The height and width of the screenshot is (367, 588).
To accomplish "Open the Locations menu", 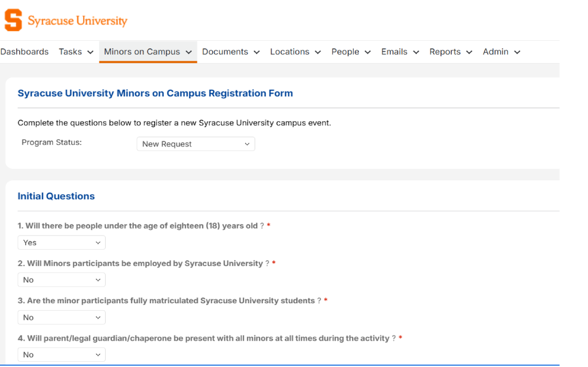I will click(x=290, y=52).
